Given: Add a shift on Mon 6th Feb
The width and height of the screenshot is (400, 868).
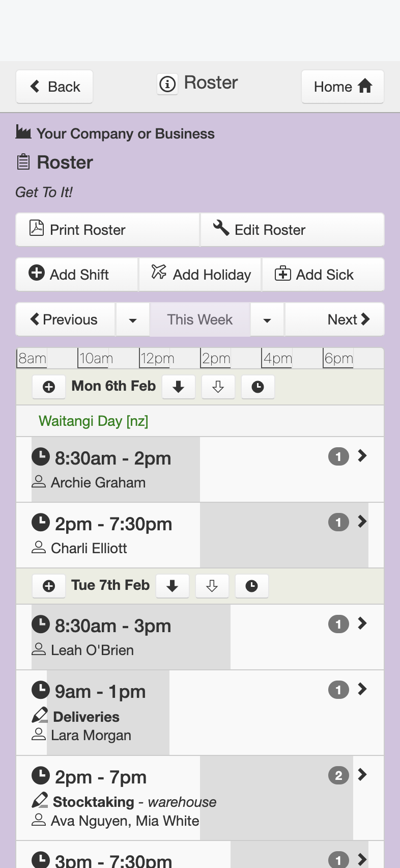Looking at the screenshot, I should 49,387.
